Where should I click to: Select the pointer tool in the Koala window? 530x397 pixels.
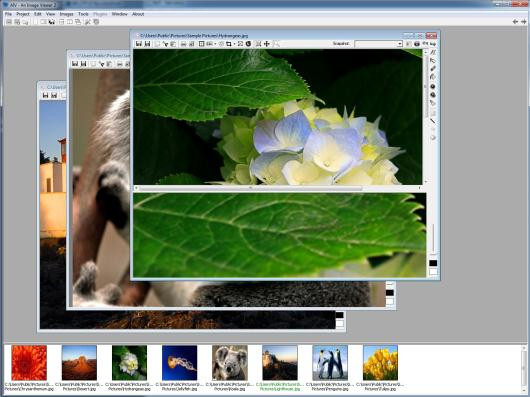tap(101, 64)
